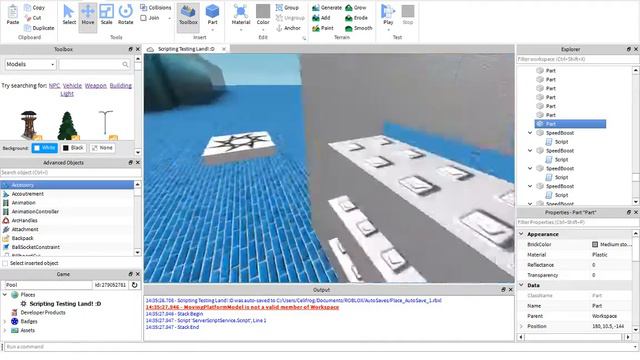
Task: Select Accoutrement in Advanced Objects
Action: (27, 194)
